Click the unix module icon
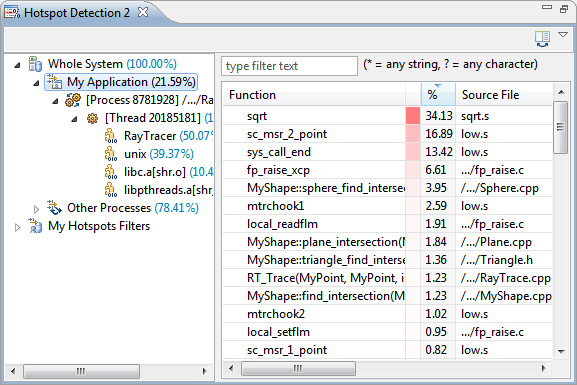 [111, 154]
